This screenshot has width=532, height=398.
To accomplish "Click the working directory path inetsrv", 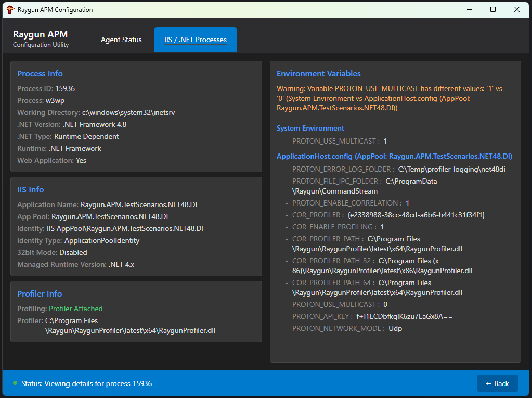I will click(128, 113).
